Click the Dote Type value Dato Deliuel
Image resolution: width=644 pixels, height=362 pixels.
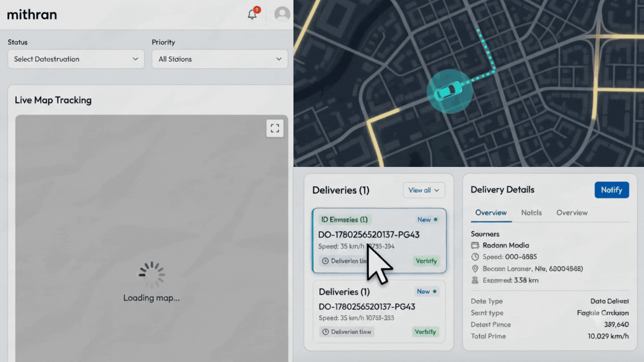click(x=609, y=301)
